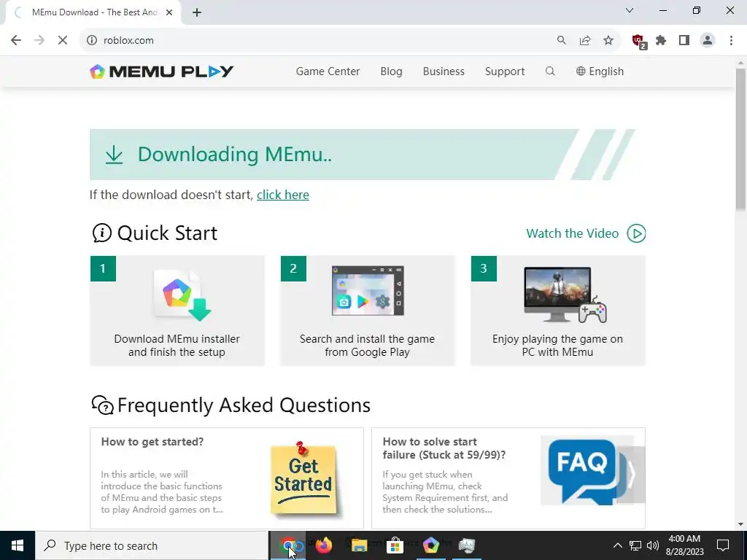Stop loading the page

[63, 41]
